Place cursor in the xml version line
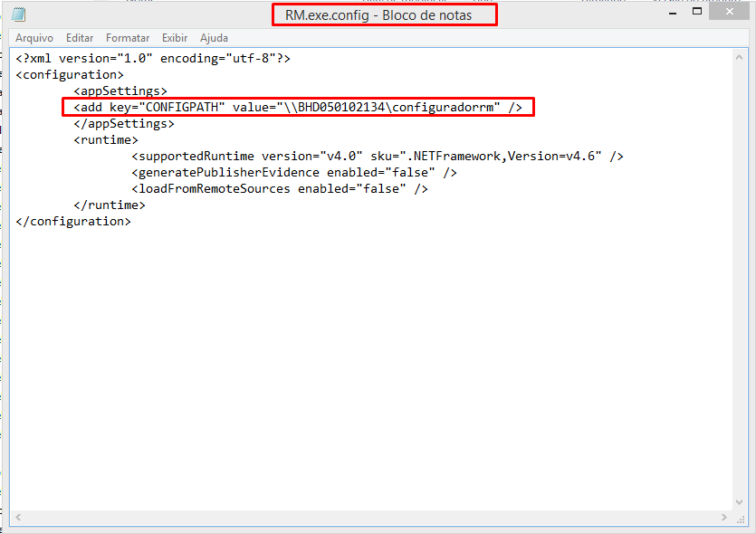Image resolution: width=756 pixels, height=534 pixels. point(153,58)
